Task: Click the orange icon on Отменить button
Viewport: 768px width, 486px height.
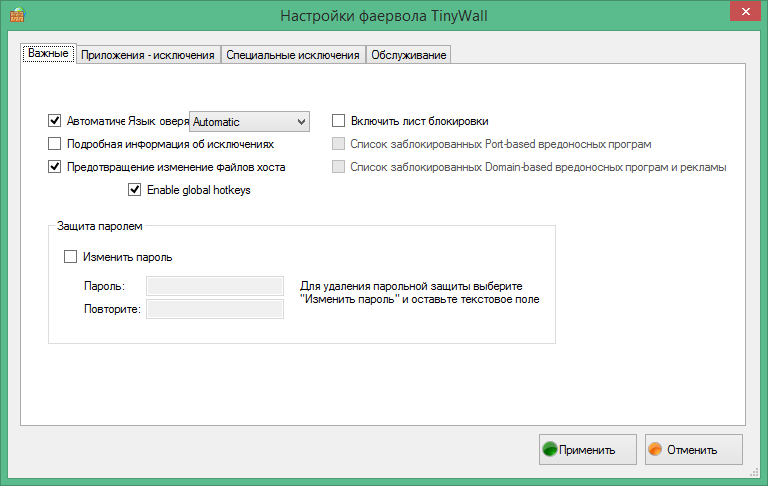Action: pyautogui.click(x=655, y=449)
